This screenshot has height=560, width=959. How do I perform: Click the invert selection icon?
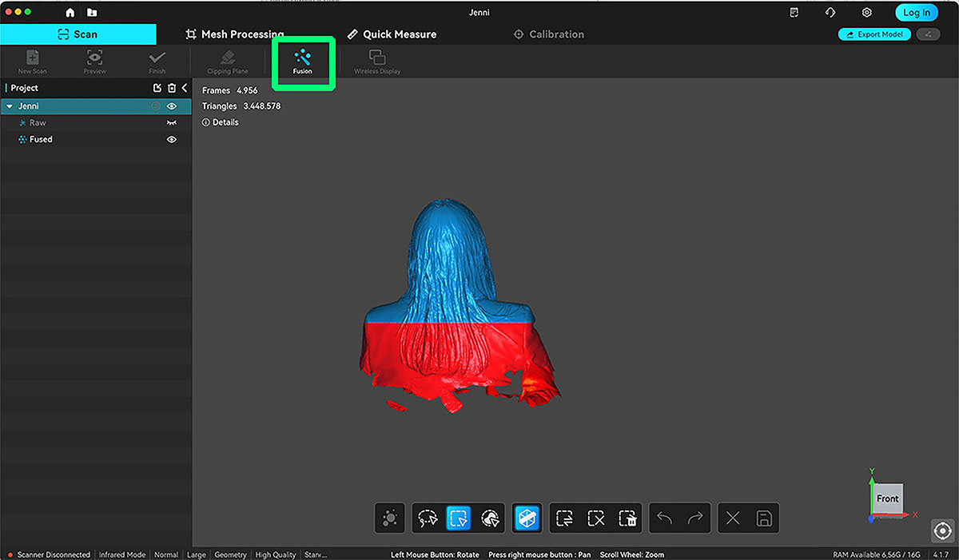[565, 518]
